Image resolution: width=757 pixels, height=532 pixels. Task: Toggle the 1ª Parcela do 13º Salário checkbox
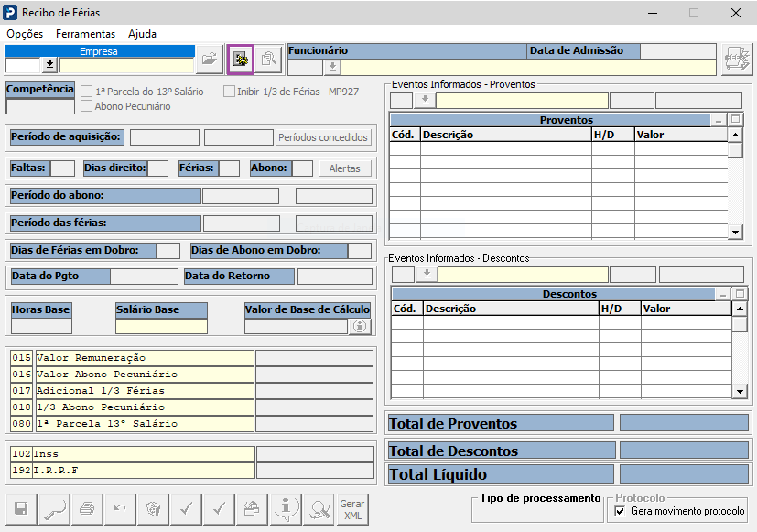click(87, 92)
